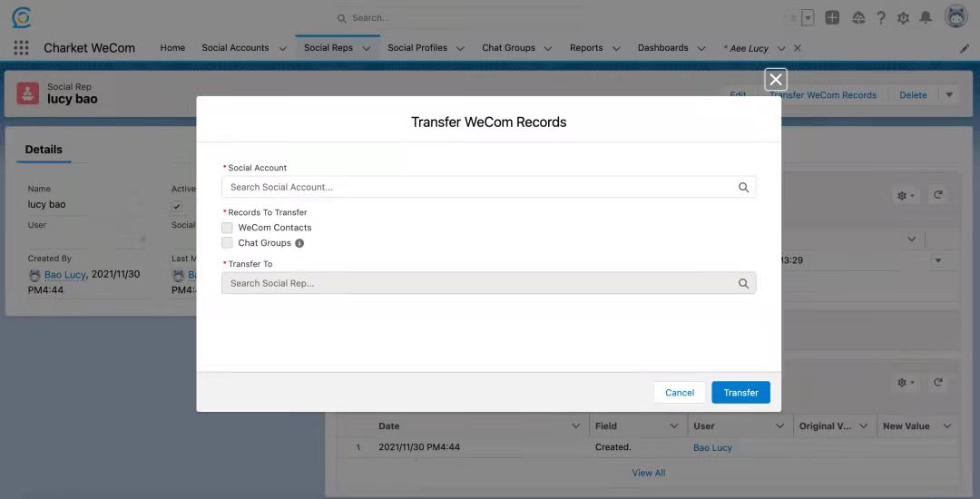Check the WeCom Contacts checkbox
Viewport: 980px width, 499px height.
tap(227, 228)
